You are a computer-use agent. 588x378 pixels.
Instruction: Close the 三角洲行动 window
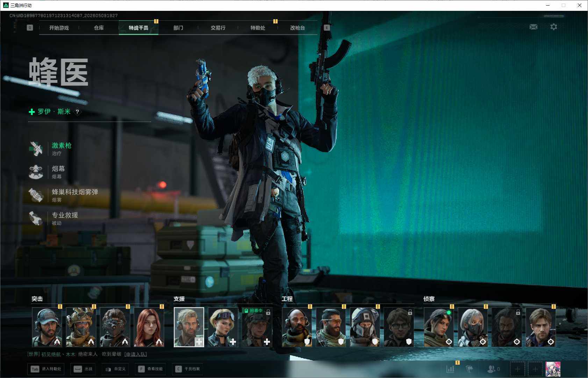point(580,5)
